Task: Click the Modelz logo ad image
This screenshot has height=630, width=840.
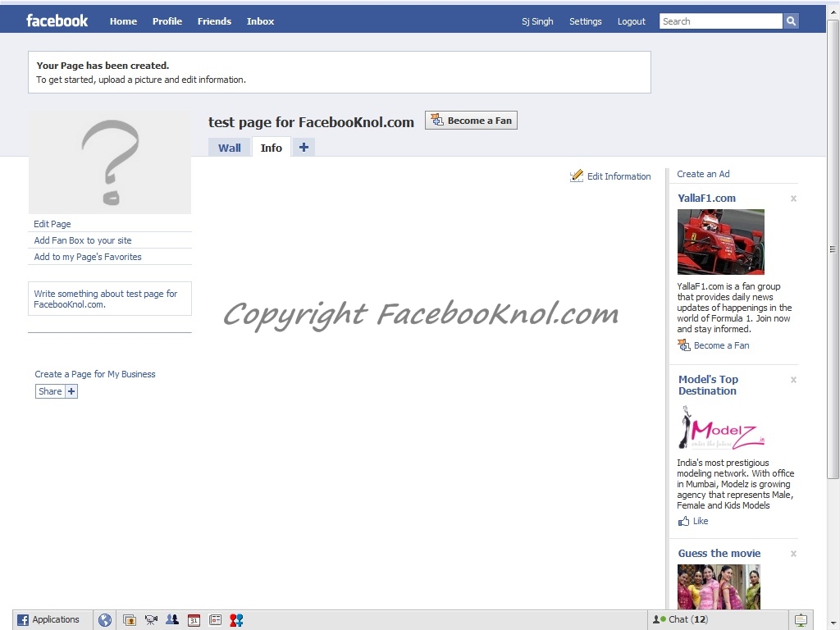Action: (721, 427)
